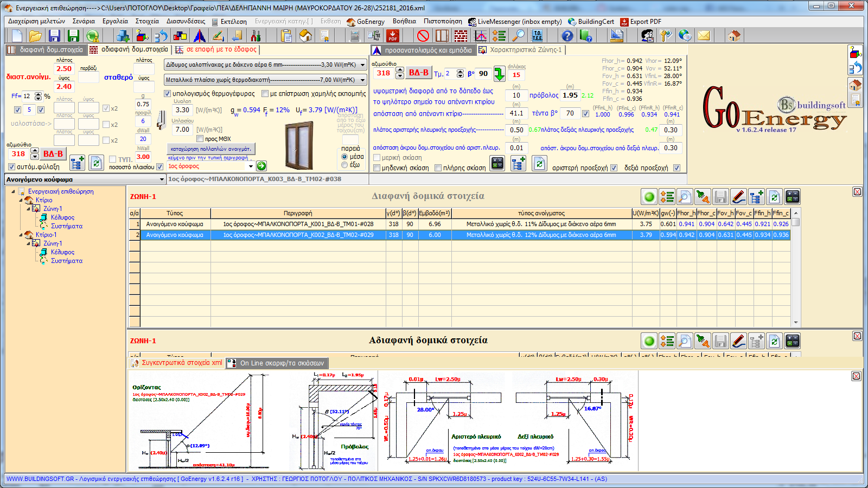This screenshot has height=488, width=868.
Task: Switch to the αδιαφανή δομ.στοιχεία tab
Action: click(129, 49)
